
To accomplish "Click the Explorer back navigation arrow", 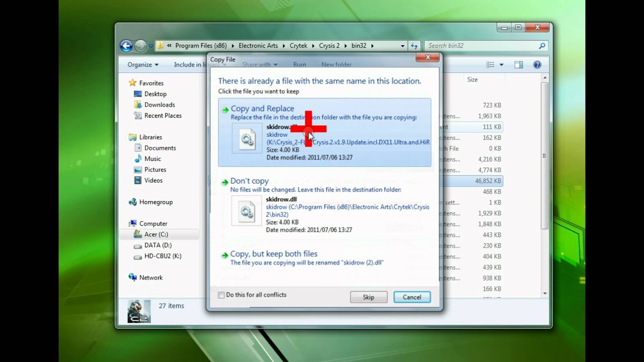I will [x=126, y=46].
